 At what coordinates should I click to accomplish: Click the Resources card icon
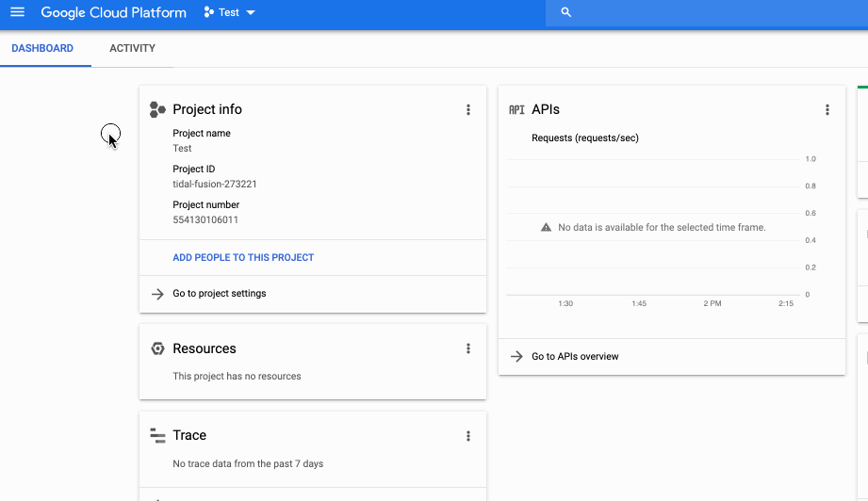coord(157,348)
